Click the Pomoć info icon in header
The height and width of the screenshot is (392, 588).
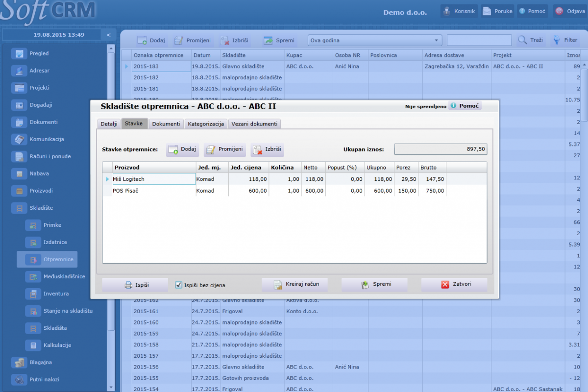click(x=522, y=11)
